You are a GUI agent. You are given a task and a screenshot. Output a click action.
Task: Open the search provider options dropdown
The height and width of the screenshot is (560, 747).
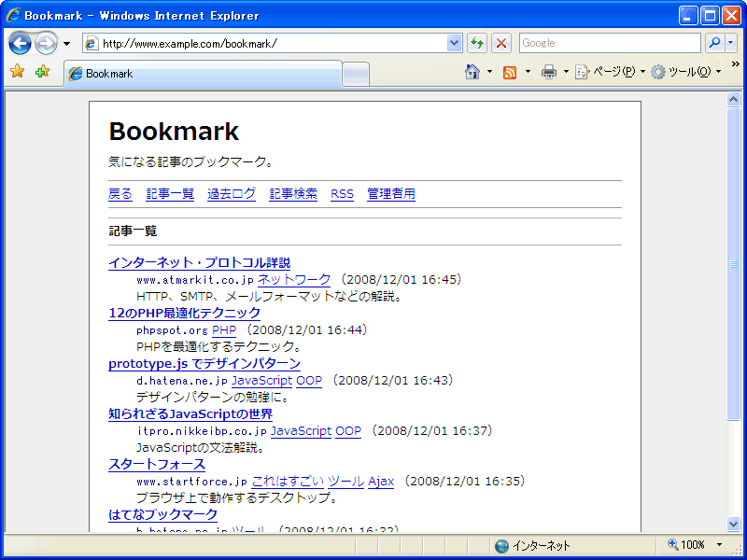(x=730, y=43)
